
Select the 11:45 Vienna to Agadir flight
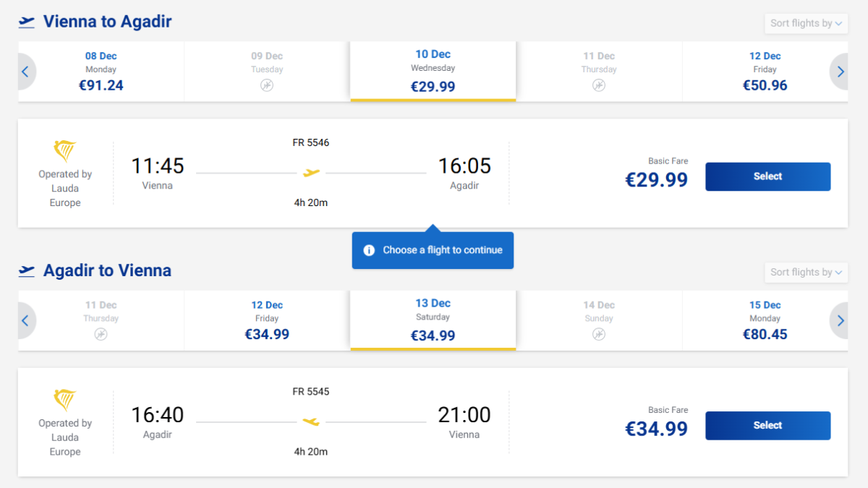pos(767,176)
